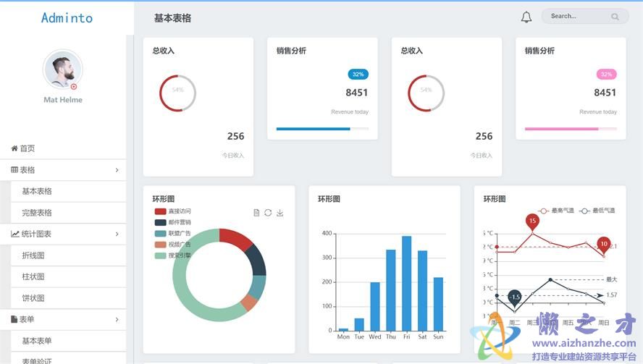
Task: Open the notification bell
Action: click(x=526, y=17)
